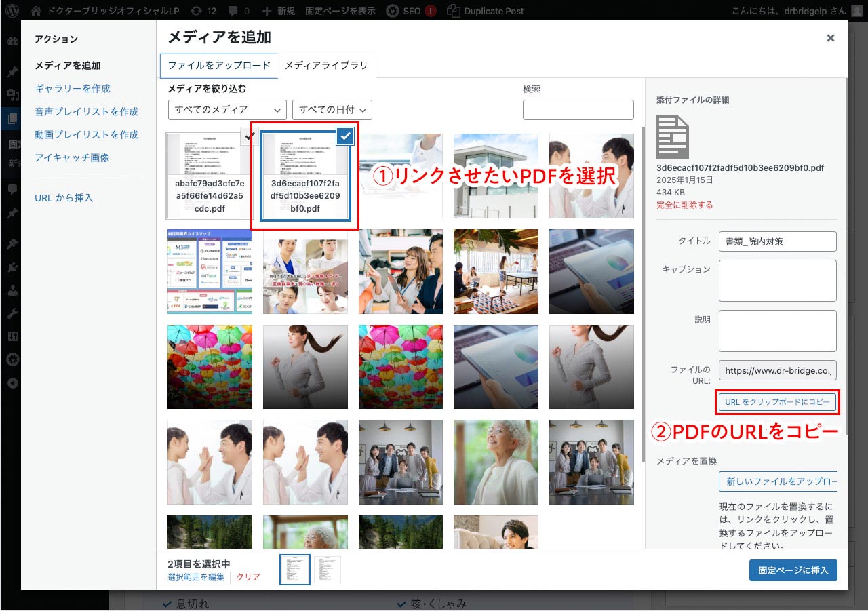The height and width of the screenshot is (611, 868).
Task: Click the media grid vertical scrollbar
Action: click(x=642, y=293)
